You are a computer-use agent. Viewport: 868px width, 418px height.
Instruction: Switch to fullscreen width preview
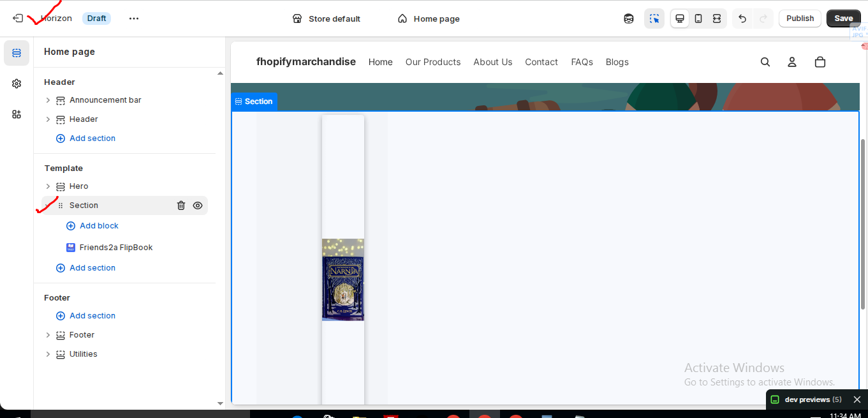(x=717, y=19)
